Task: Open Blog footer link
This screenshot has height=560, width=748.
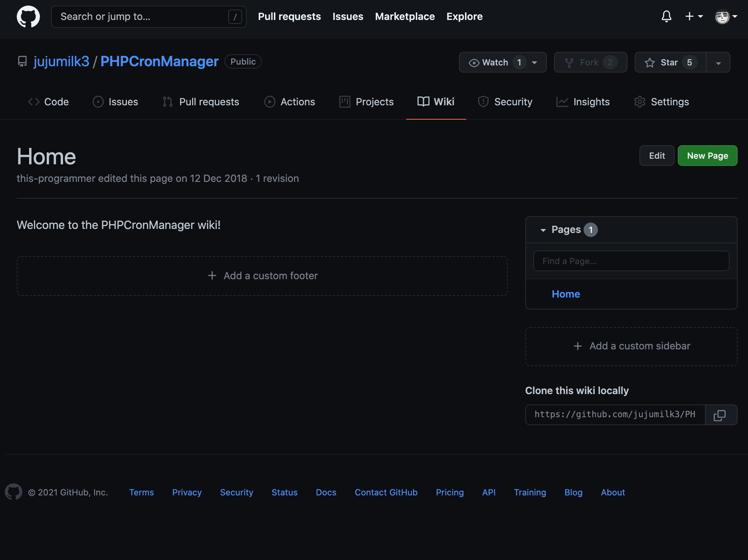Action: tap(574, 492)
